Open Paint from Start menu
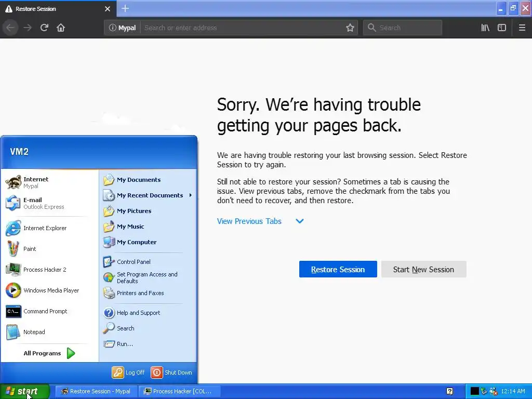The image size is (532, 399). tap(50, 249)
